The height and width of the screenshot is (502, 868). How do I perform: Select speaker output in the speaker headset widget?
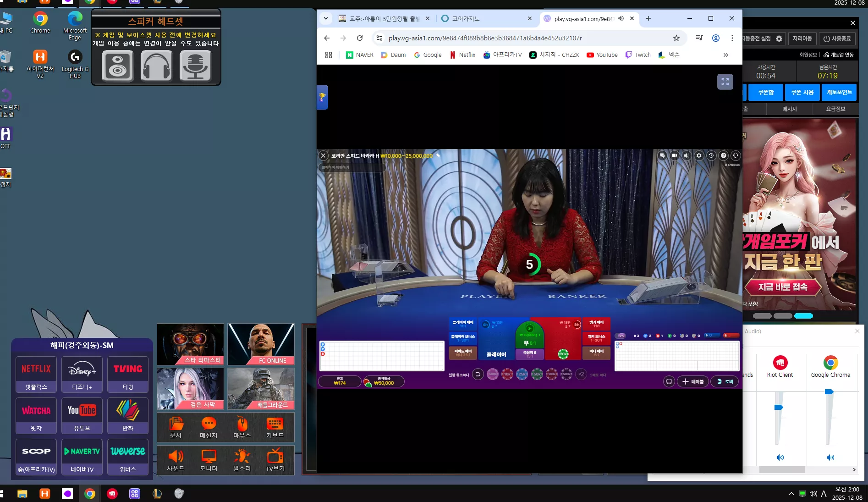(x=117, y=65)
